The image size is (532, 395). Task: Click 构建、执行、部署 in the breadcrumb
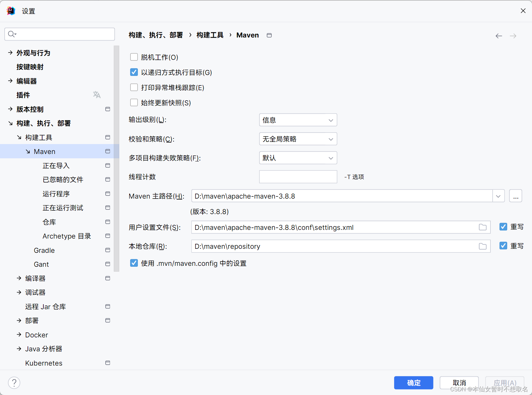(156, 35)
